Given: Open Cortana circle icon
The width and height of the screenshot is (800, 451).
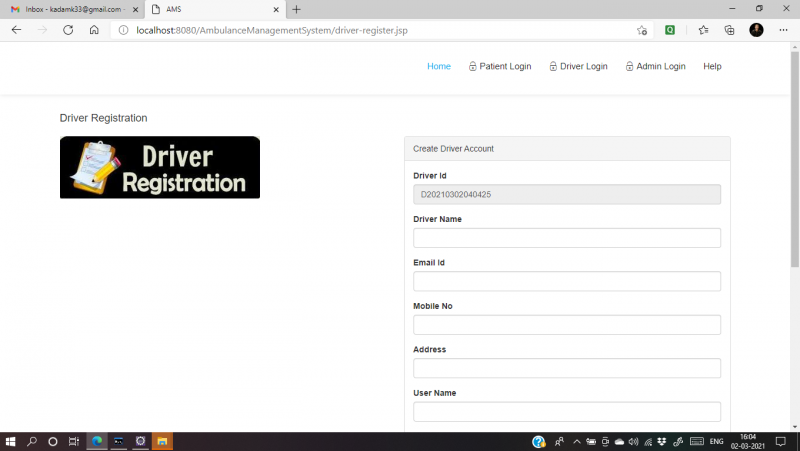Looking at the screenshot, I should click(x=53, y=441).
